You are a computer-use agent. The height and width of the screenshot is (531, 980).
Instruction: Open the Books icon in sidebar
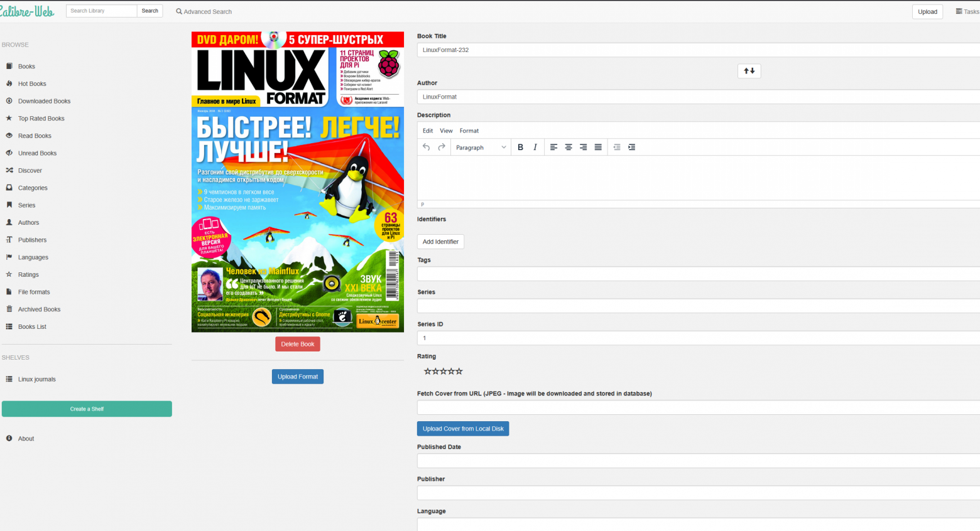[9, 66]
